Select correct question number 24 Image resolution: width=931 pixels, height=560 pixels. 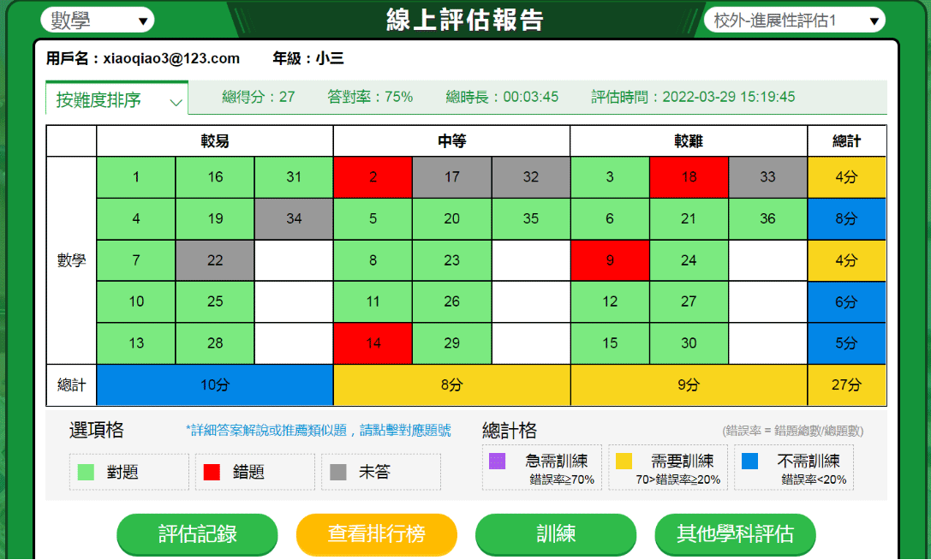tap(689, 260)
